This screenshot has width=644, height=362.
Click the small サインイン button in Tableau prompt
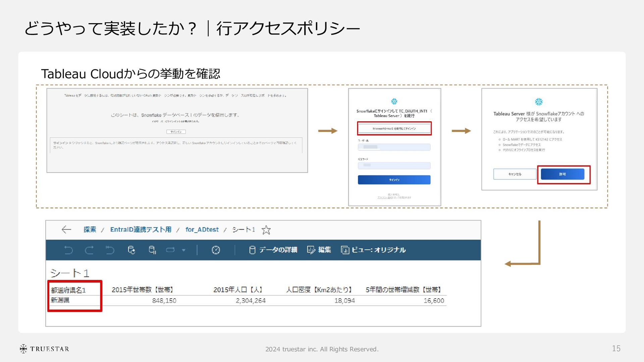[x=176, y=132]
